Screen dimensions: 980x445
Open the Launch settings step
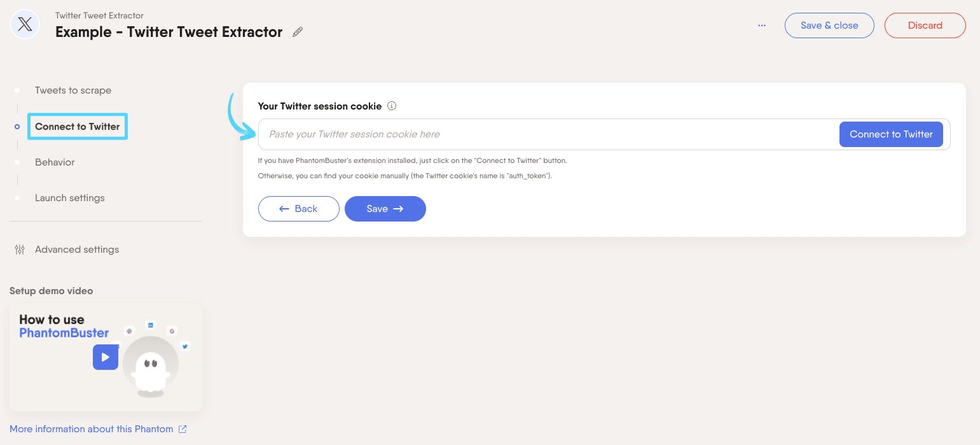70,198
